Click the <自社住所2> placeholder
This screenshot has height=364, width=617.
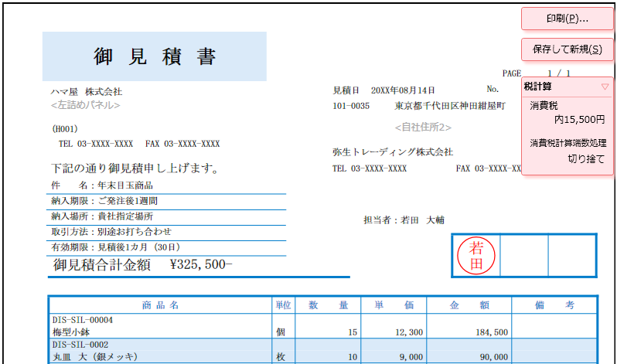pyautogui.click(x=423, y=127)
